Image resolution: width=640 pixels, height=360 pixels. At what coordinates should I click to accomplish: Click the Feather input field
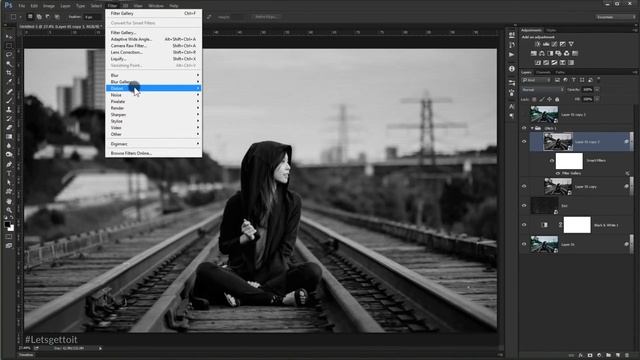tap(93, 17)
